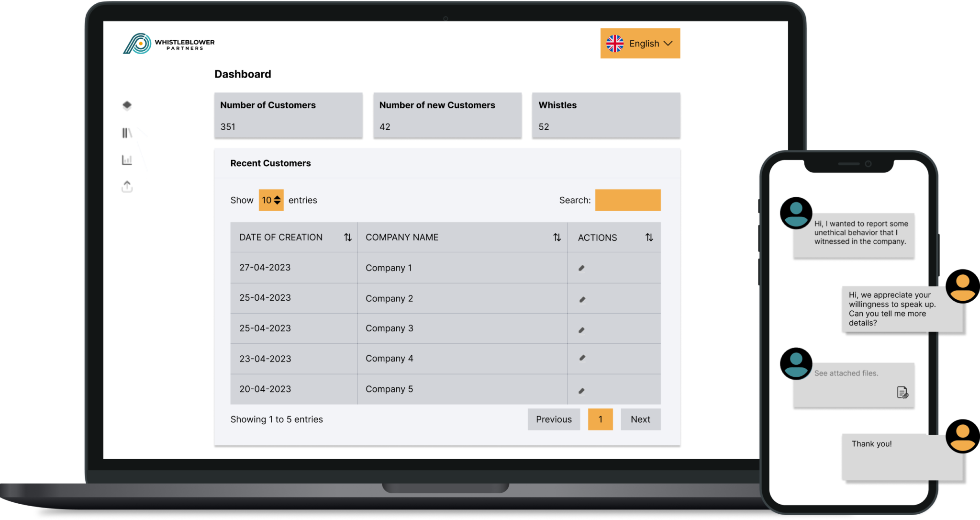This screenshot has height=520, width=980.
Task: Click the Search input field
Action: (628, 200)
